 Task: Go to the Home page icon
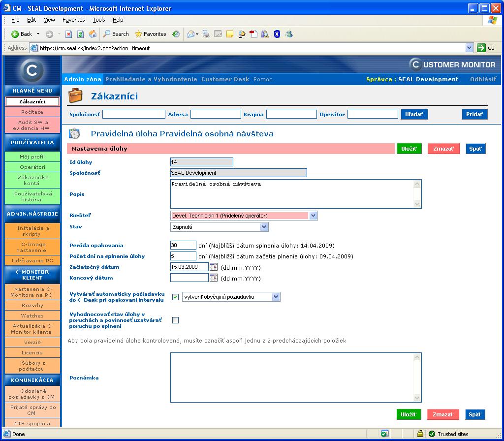93,34
